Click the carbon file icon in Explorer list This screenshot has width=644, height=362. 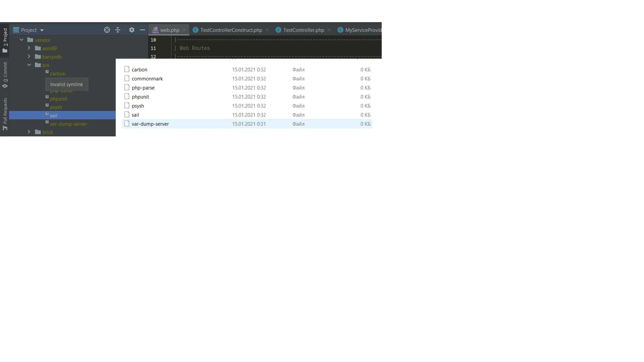(x=127, y=69)
